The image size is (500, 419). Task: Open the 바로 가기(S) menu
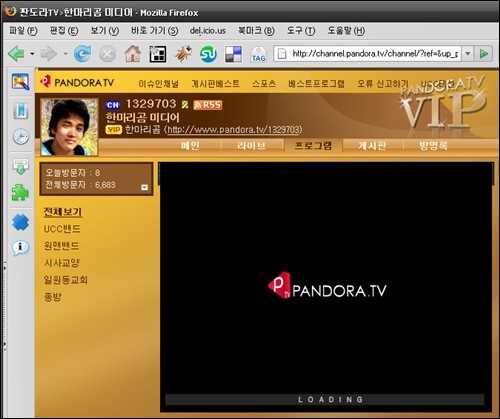[154, 31]
